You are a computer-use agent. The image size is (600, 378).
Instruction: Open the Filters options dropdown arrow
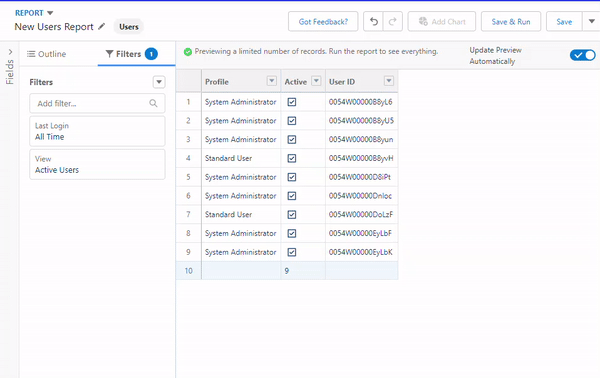point(159,82)
